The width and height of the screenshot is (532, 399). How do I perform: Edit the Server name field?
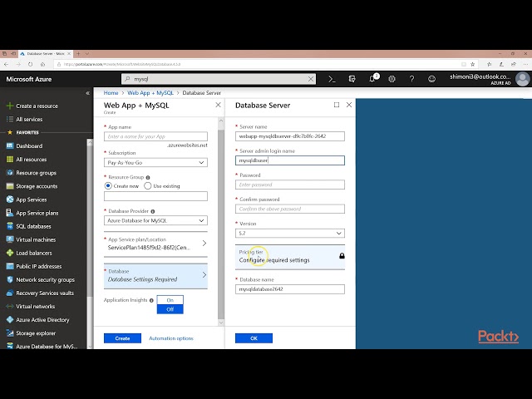tap(290, 136)
